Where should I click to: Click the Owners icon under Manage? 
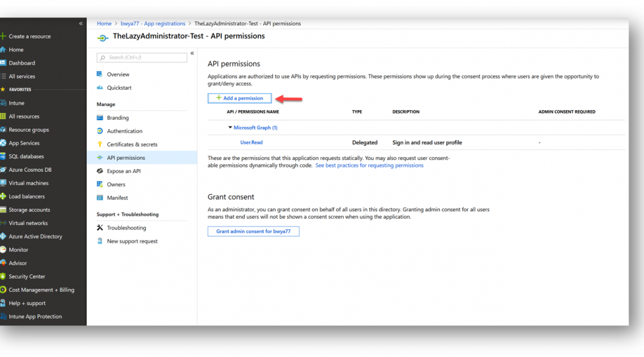click(100, 184)
